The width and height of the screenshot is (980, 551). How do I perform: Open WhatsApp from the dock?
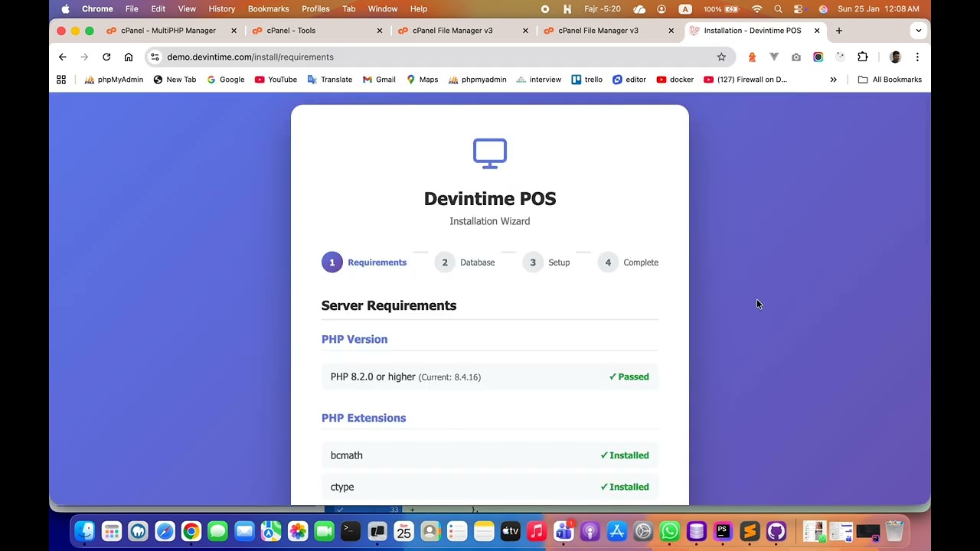(670, 531)
